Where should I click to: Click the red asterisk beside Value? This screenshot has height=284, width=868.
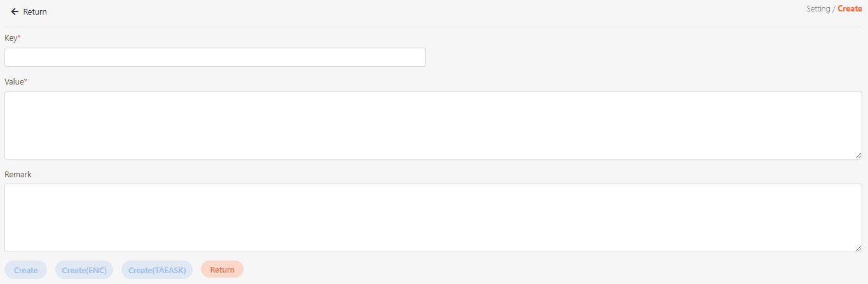pyautogui.click(x=26, y=81)
